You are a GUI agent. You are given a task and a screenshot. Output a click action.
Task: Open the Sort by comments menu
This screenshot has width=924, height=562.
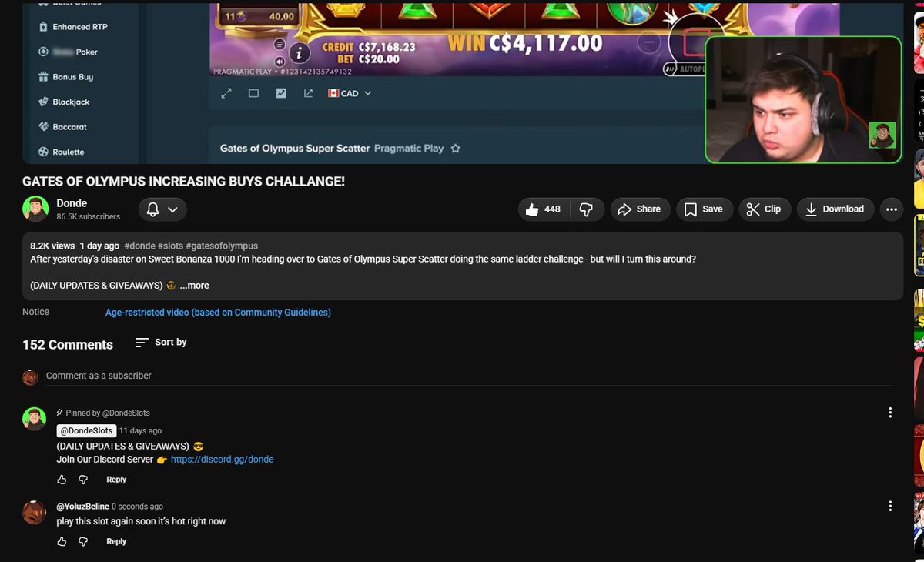tap(161, 343)
